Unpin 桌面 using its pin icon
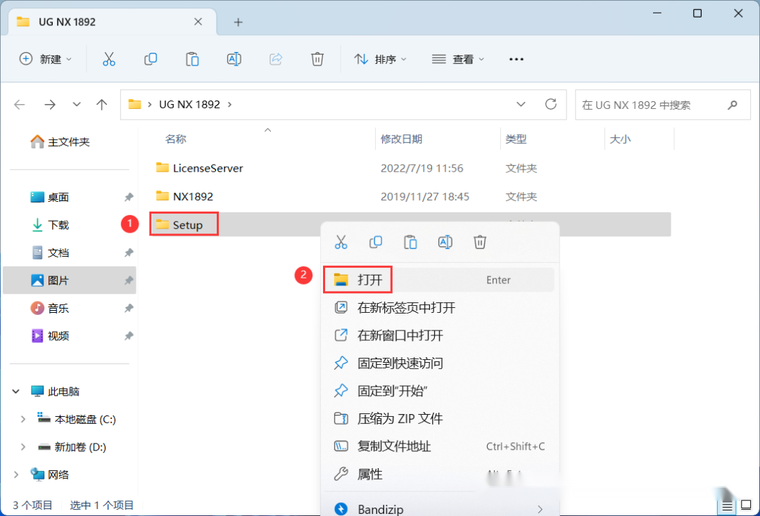Screen dimensions: 760x516 pyautogui.click(x=128, y=197)
